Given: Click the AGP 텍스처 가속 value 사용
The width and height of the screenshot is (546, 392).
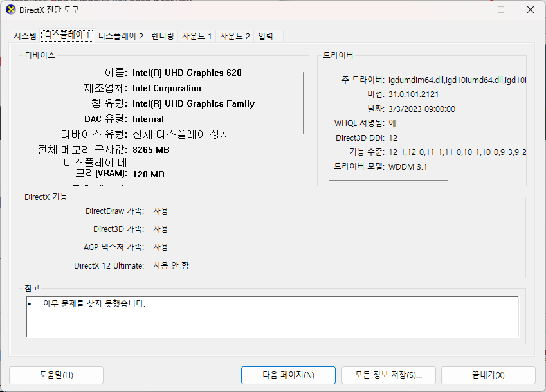Looking at the screenshot, I should point(161,247).
